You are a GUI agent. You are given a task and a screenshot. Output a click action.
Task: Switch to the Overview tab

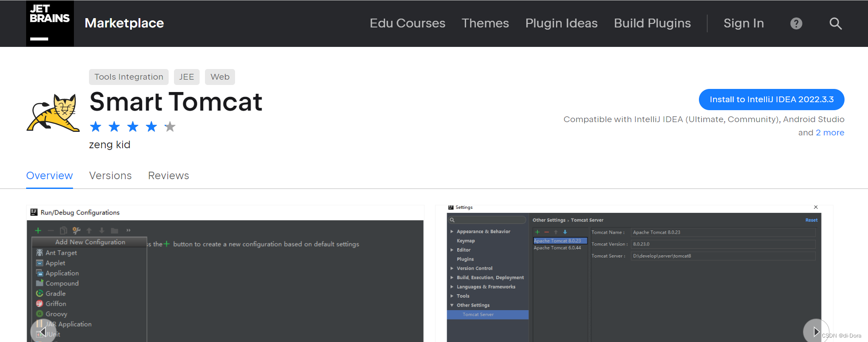(x=50, y=176)
